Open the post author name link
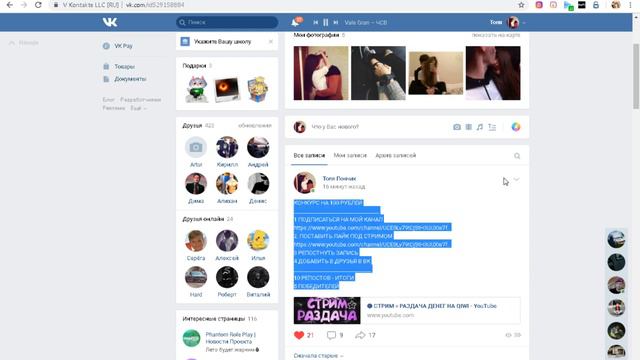The height and width of the screenshot is (360, 640). [339, 178]
